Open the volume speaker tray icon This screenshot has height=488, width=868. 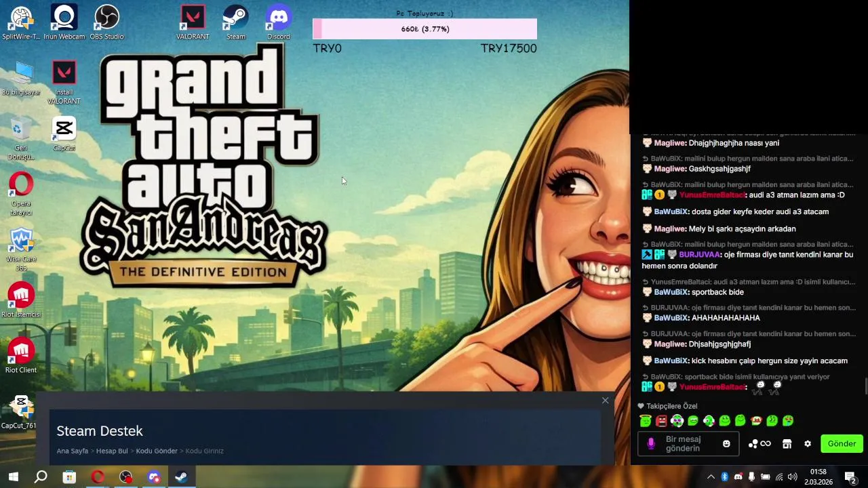792,477
